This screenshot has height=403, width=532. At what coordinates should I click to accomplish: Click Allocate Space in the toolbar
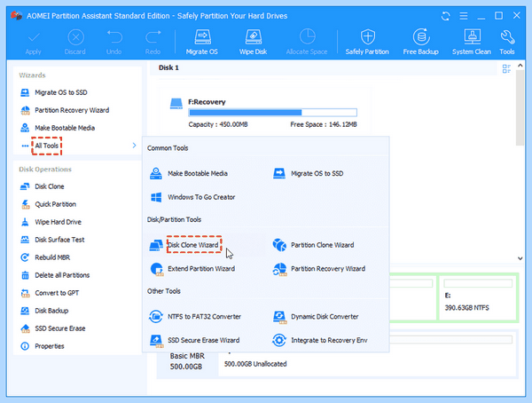[x=307, y=42]
